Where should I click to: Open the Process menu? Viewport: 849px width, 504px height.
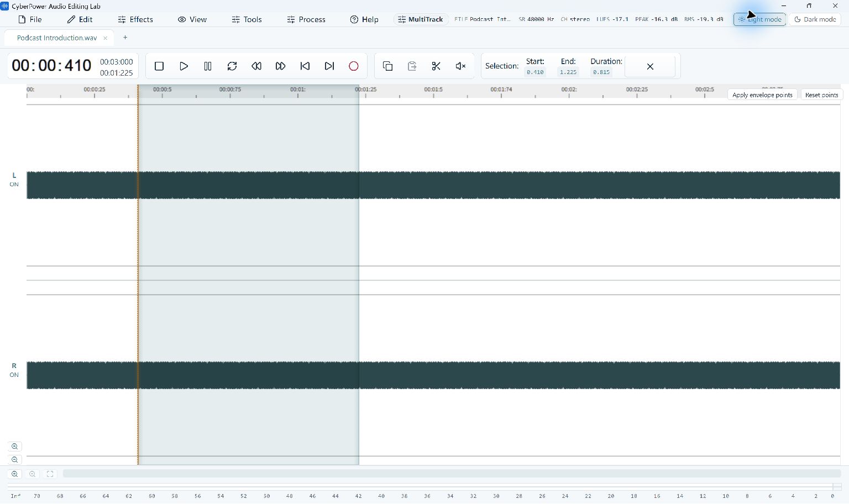(306, 19)
